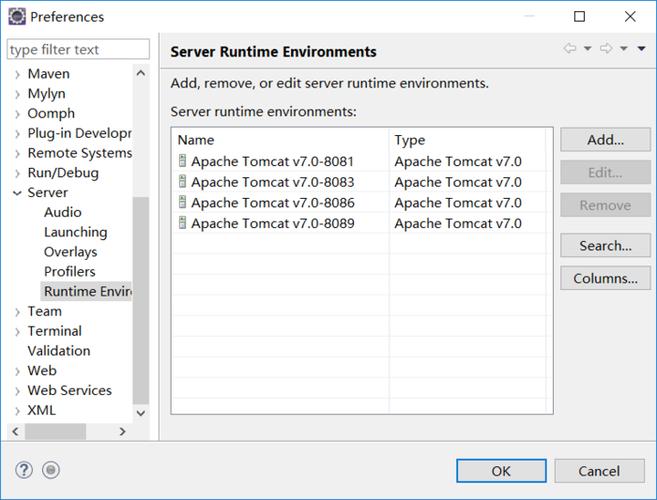Select row Apache Tomcat v7.0-8081

(359, 161)
